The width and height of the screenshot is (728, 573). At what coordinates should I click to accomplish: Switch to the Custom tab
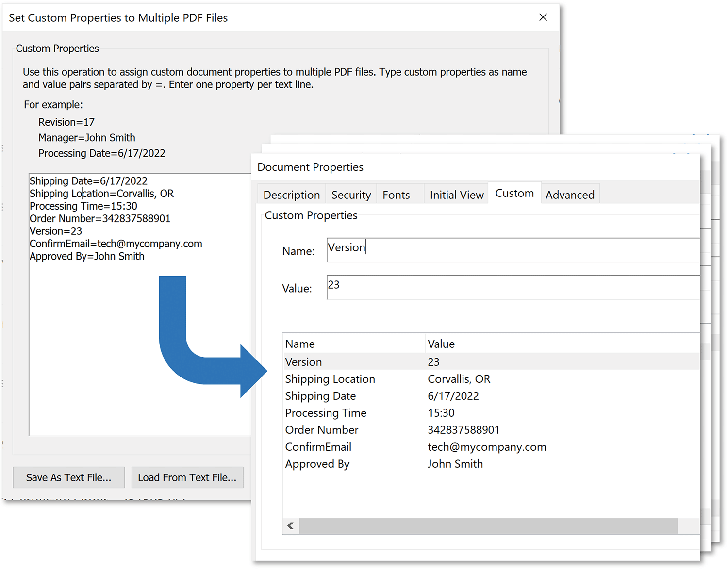click(514, 194)
